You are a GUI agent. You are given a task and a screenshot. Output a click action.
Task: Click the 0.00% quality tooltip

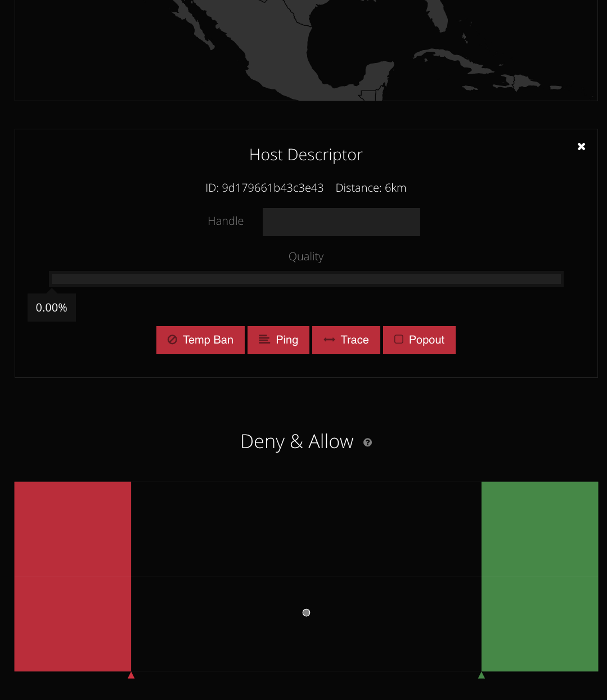[52, 308]
